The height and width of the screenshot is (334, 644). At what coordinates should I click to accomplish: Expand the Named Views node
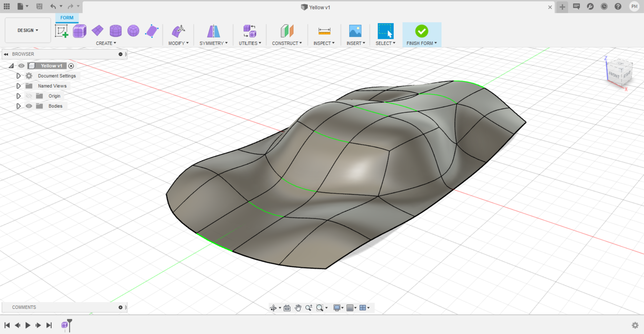click(x=18, y=86)
